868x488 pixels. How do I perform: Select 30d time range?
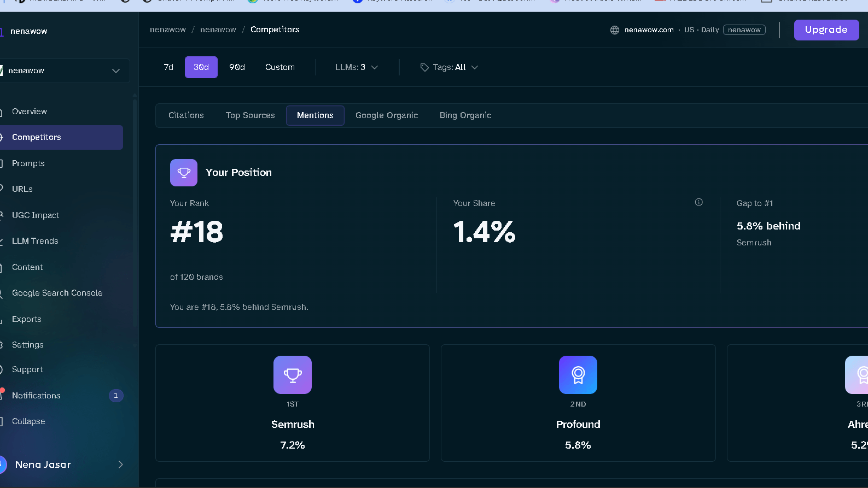201,67
